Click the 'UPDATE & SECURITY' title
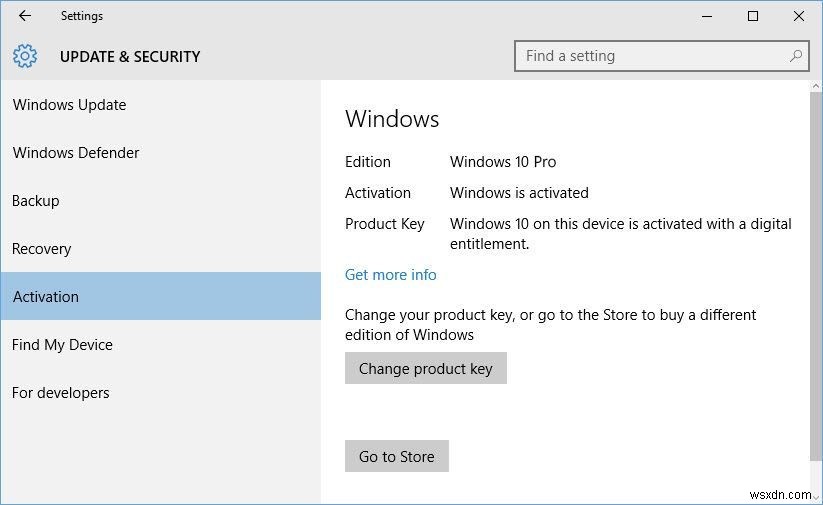Image resolution: width=823 pixels, height=505 pixels. (130, 57)
